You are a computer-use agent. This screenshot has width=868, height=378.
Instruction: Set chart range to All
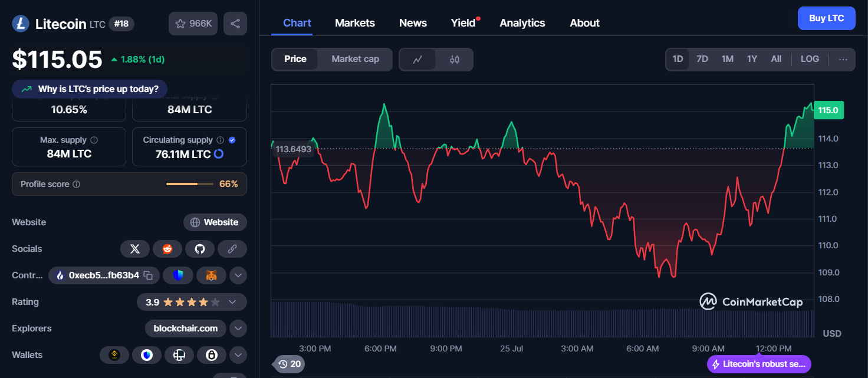pos(776,59)
